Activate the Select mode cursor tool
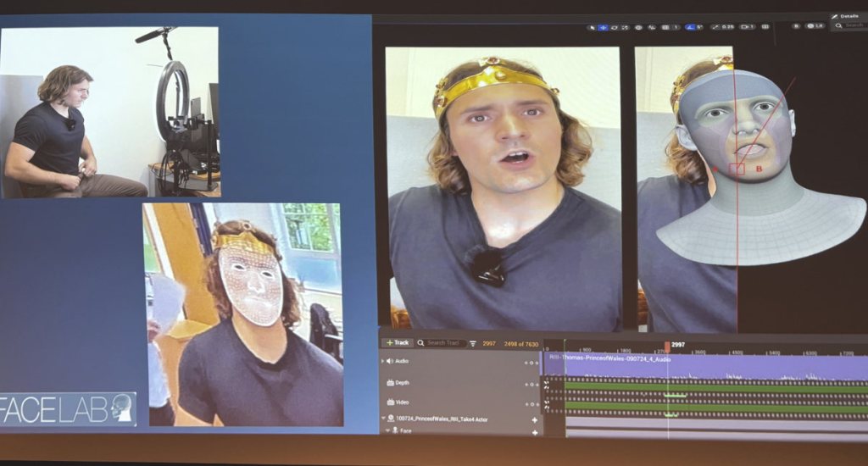Image resolution: width=868 pixels, height=466 pixels. (592, 27)
